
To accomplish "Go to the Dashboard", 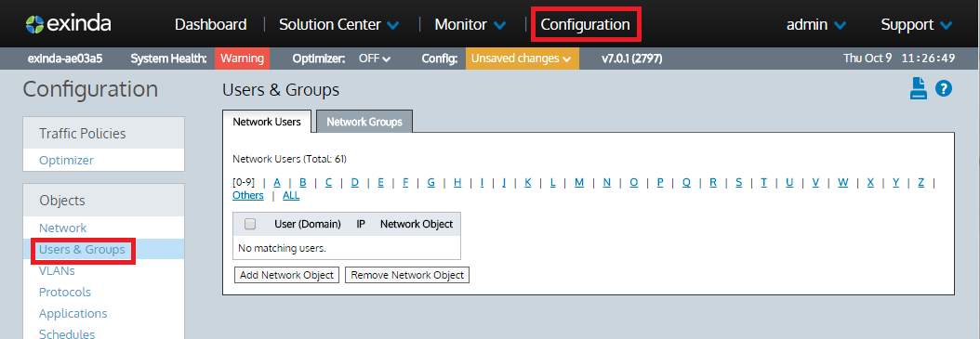I will tap(211, 24).
